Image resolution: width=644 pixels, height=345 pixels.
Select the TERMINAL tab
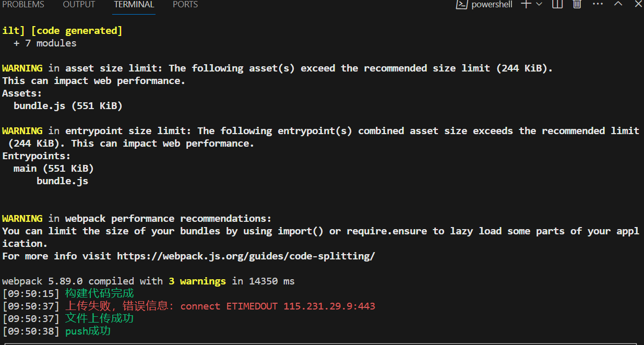pyautogui.click(x=134, y=5)
